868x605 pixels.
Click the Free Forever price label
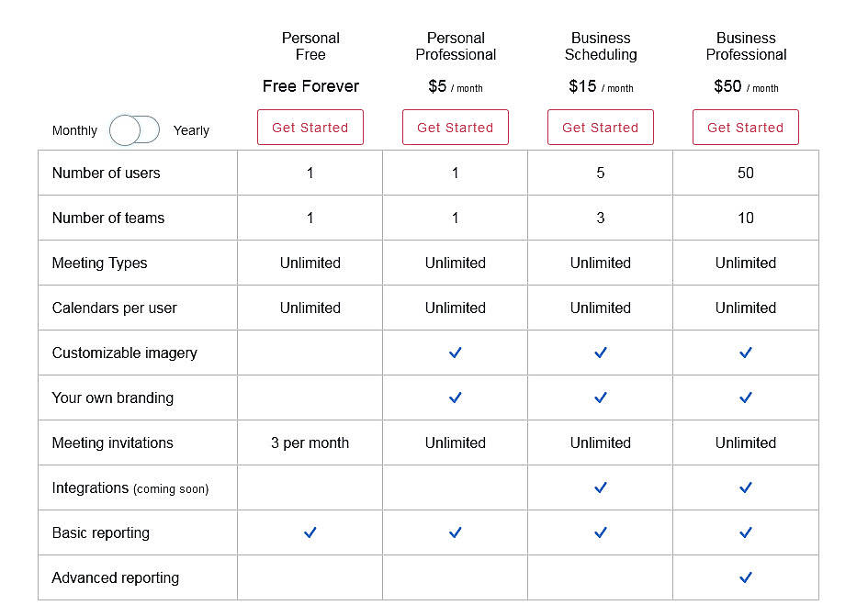(310, 85)
